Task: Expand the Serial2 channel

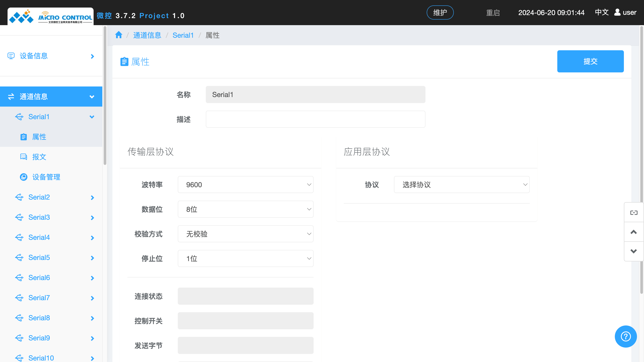Action: click(39, 197)
